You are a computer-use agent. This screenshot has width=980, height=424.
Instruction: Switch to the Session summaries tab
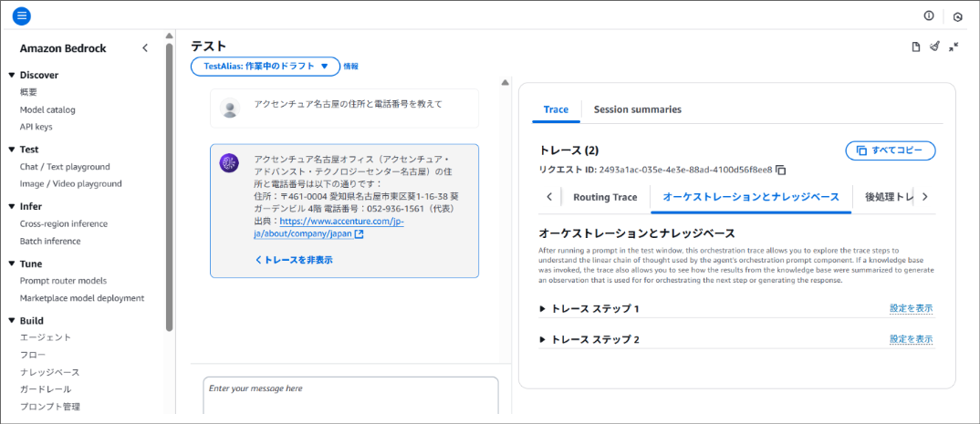click(x=638, y=109)
